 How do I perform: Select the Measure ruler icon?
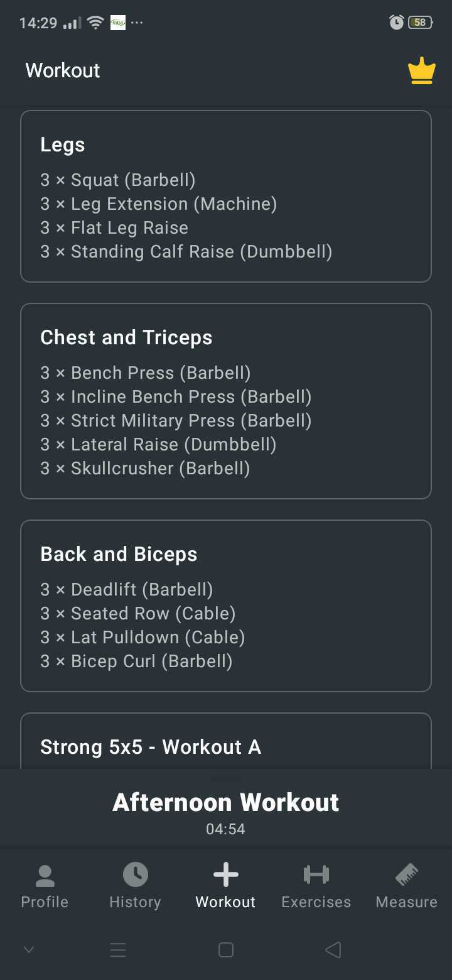[x=406, y=874]
